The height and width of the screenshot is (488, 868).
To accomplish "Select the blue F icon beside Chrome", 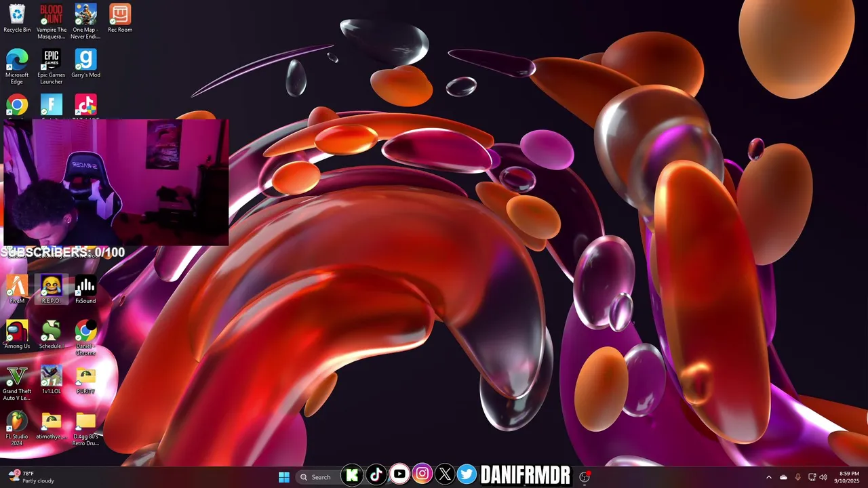I will pos(52,106).
